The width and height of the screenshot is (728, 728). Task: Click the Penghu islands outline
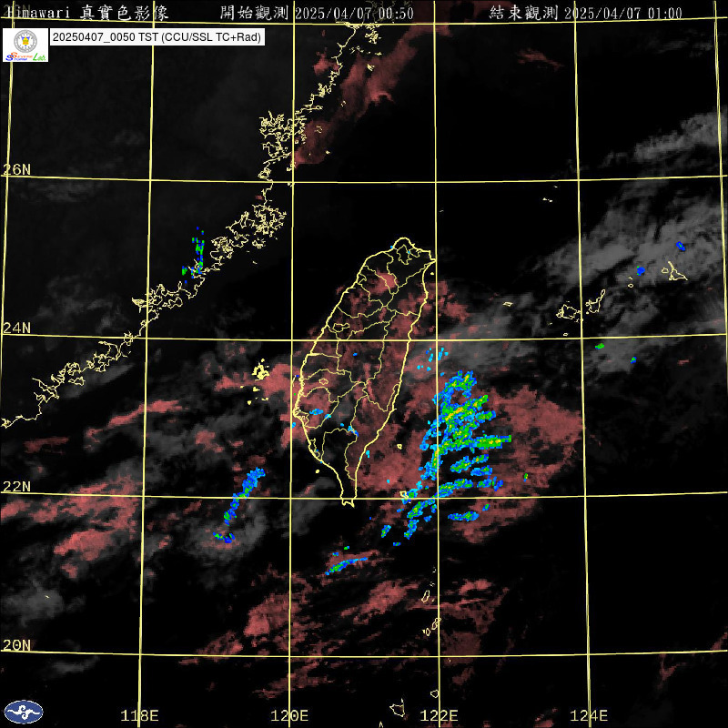(260, 370)
